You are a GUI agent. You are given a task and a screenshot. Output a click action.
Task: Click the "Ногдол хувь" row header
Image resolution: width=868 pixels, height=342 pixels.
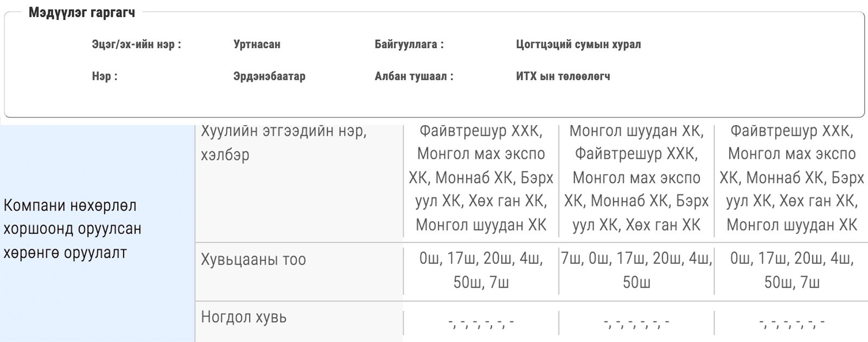pos(244,317)
